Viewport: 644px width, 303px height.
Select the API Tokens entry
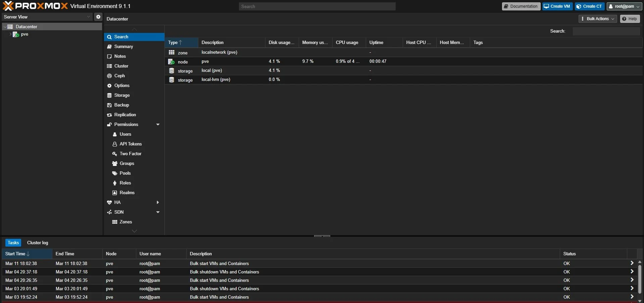coord(131,144)
